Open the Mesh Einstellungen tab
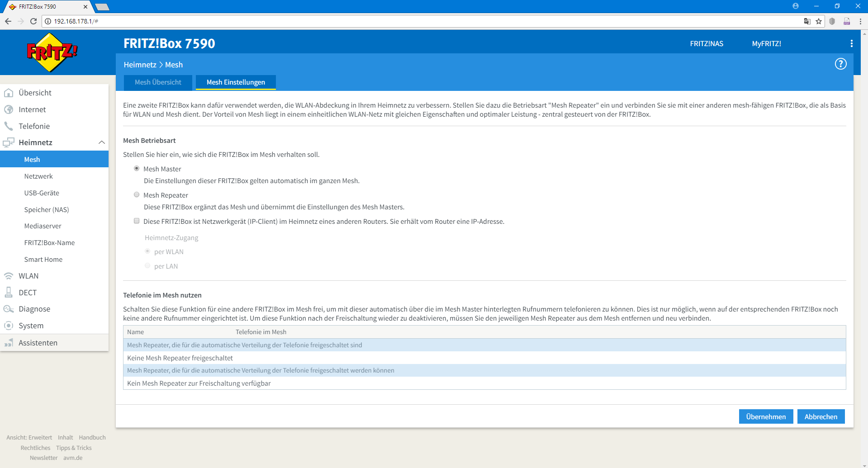 point(236,82)
